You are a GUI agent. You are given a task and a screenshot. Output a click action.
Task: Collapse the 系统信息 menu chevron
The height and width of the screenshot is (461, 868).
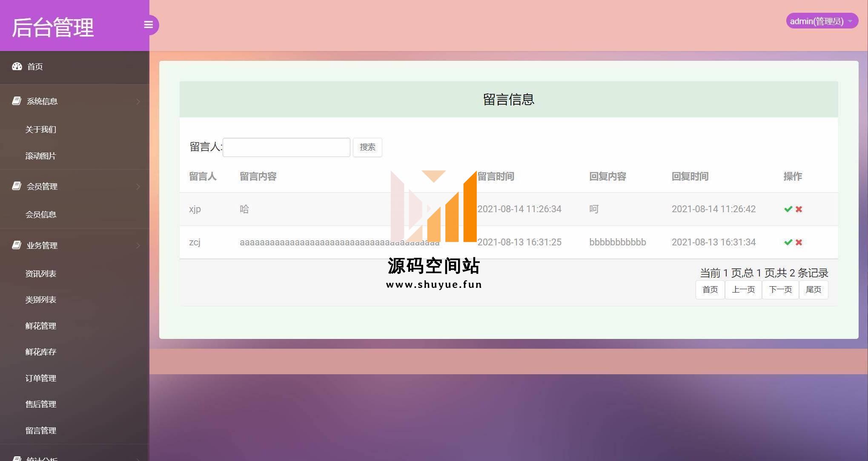tap(138, 101)
